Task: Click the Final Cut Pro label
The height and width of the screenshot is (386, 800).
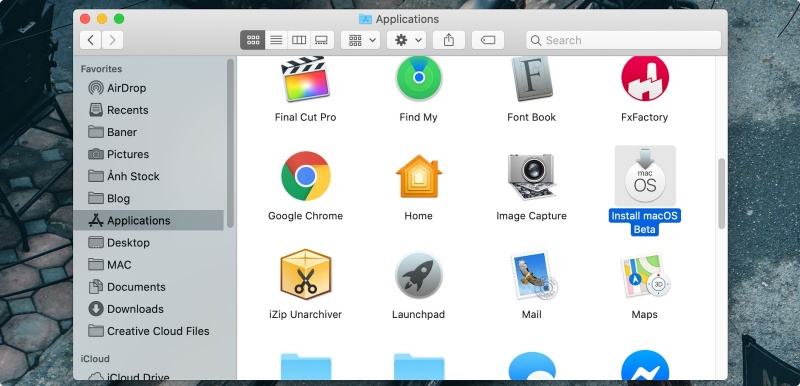Action: click(x=305, y=117)
